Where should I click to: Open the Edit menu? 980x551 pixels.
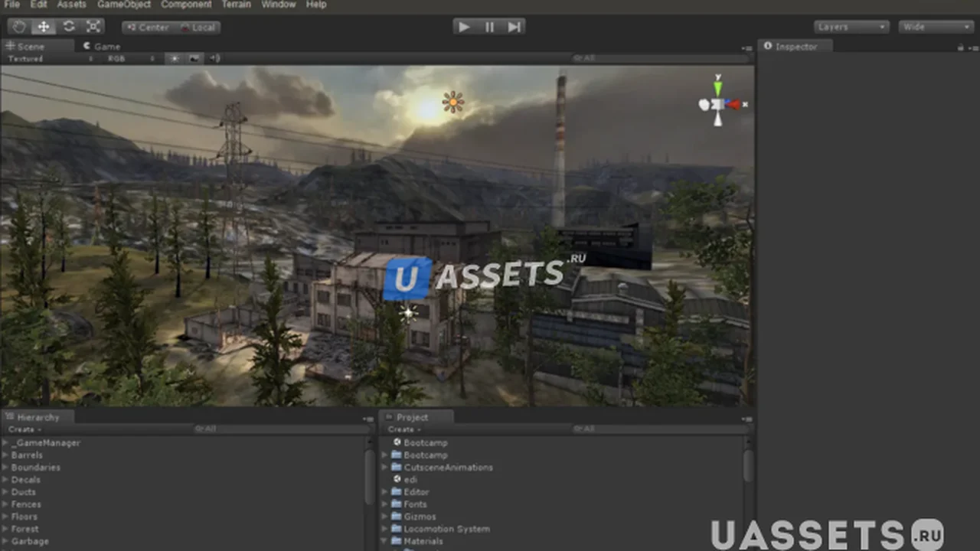coord(38,5)
